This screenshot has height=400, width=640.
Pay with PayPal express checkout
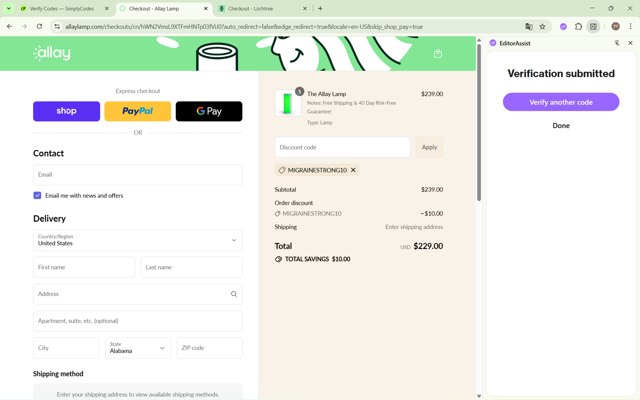(138, 111)
